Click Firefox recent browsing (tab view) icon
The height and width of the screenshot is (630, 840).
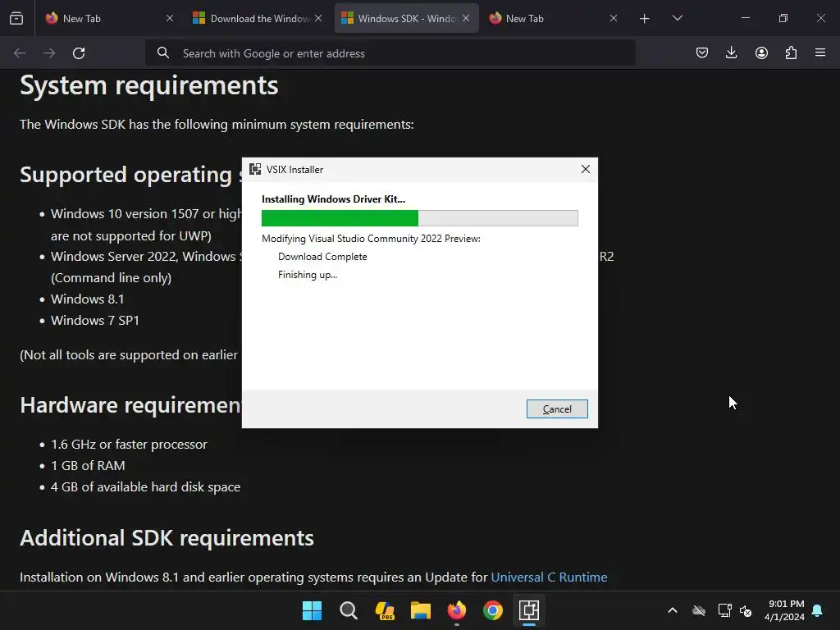point(16,18)
